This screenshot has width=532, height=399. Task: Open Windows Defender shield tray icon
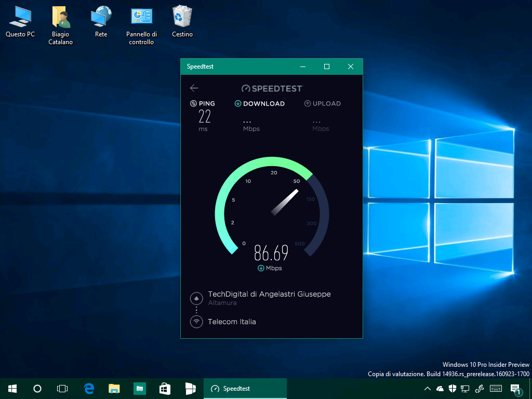pos(453,389)
